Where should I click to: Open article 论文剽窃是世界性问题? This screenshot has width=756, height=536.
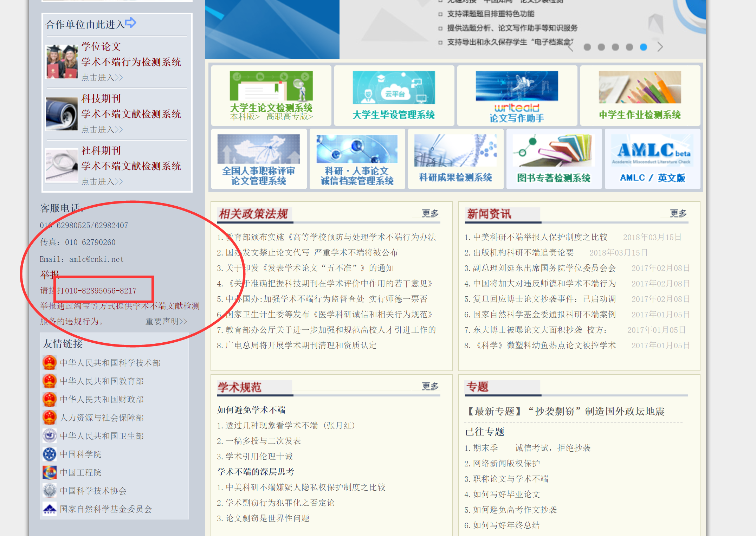pyautogui.click(x=267, y=518)
